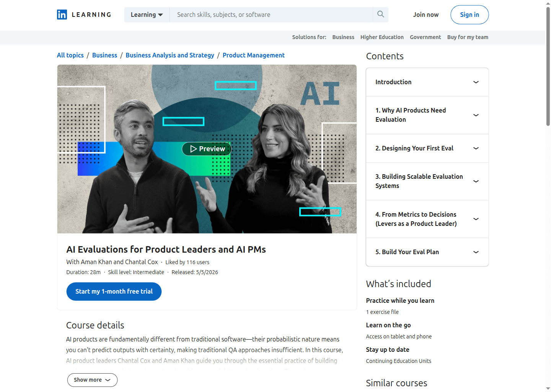The height and width of the screenshot is (392, 551).
Task: Expand Build Your Eval Plan section
Action: tap(427, 252)
